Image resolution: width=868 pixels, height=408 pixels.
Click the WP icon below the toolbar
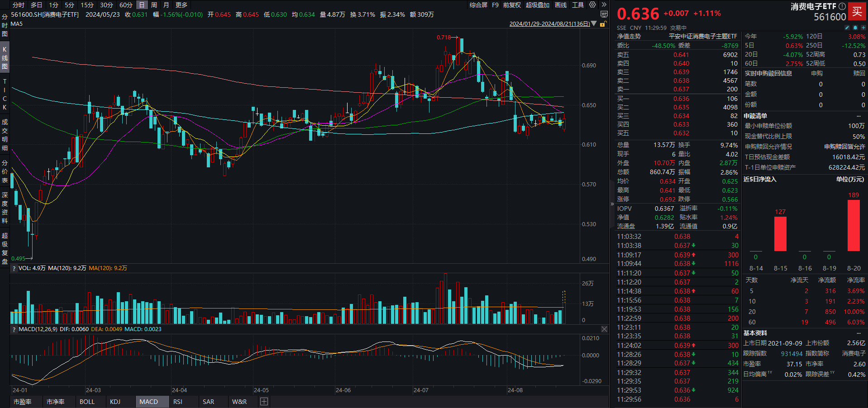(604, 14)
